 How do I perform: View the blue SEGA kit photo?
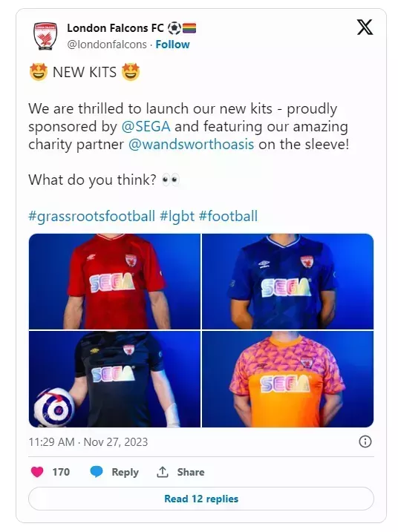tap(287, 281)
